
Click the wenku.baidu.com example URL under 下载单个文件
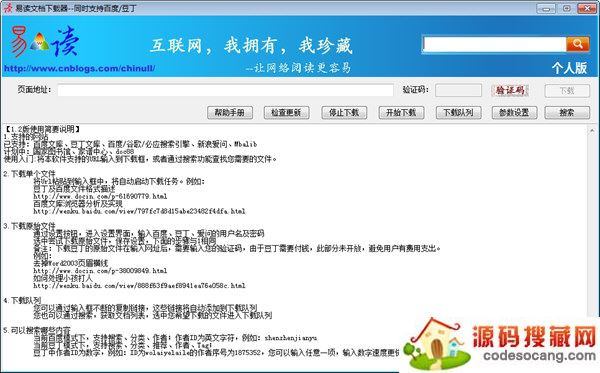coord(139,211)
